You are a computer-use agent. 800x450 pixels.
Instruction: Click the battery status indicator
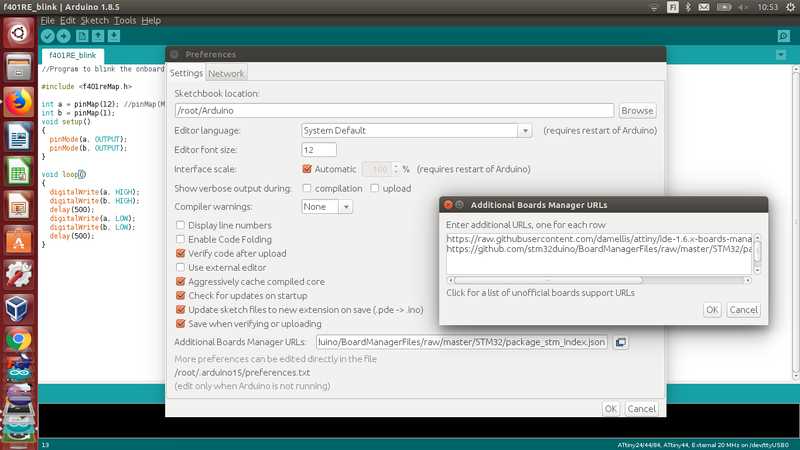724,7
